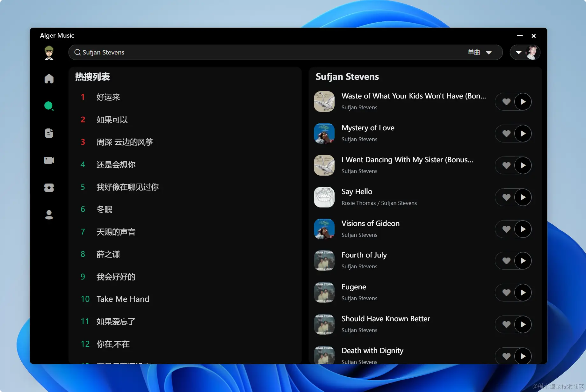Image resolution: width=586 pixels, height=392 pixels.
Task: Play the song Fourth of July
Action: click(x=523, y=261)
